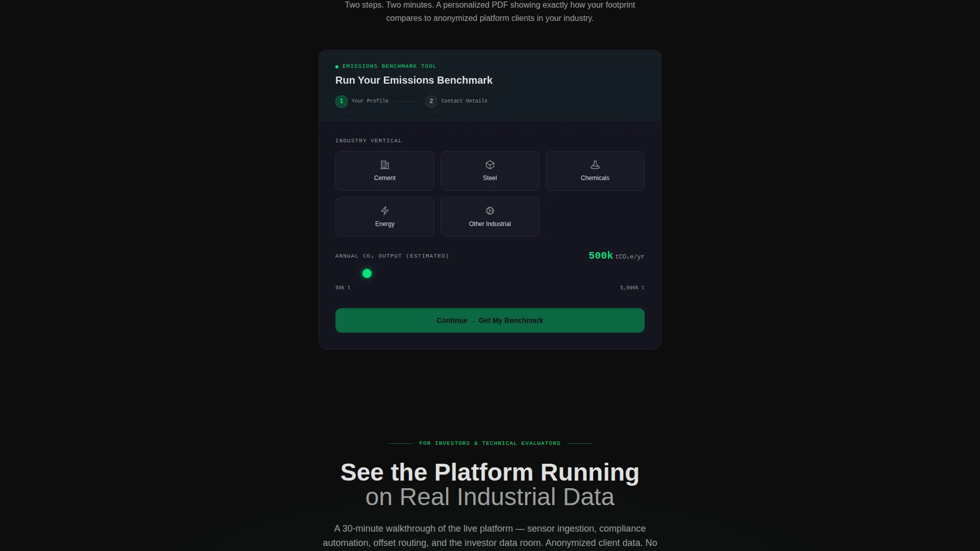Click the Run Your Emissions Benchmark heading
The image size is (980, 551).
tap(414, 80)
